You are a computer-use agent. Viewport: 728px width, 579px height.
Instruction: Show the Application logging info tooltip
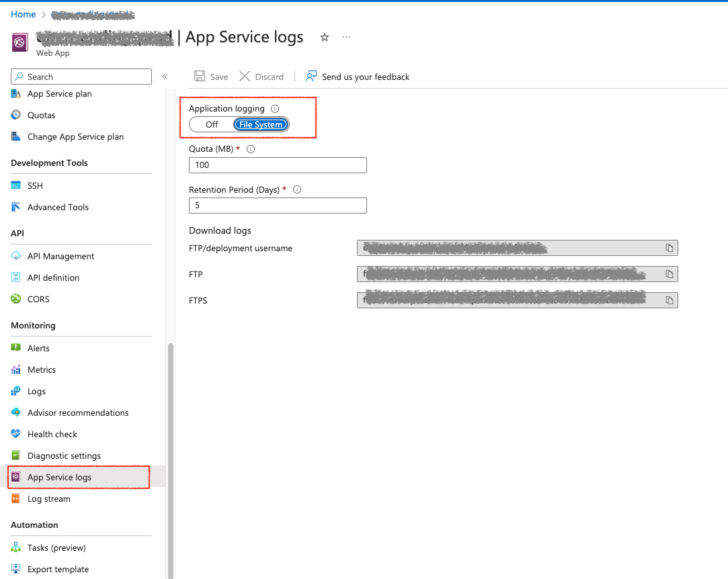tap(274, 108)
